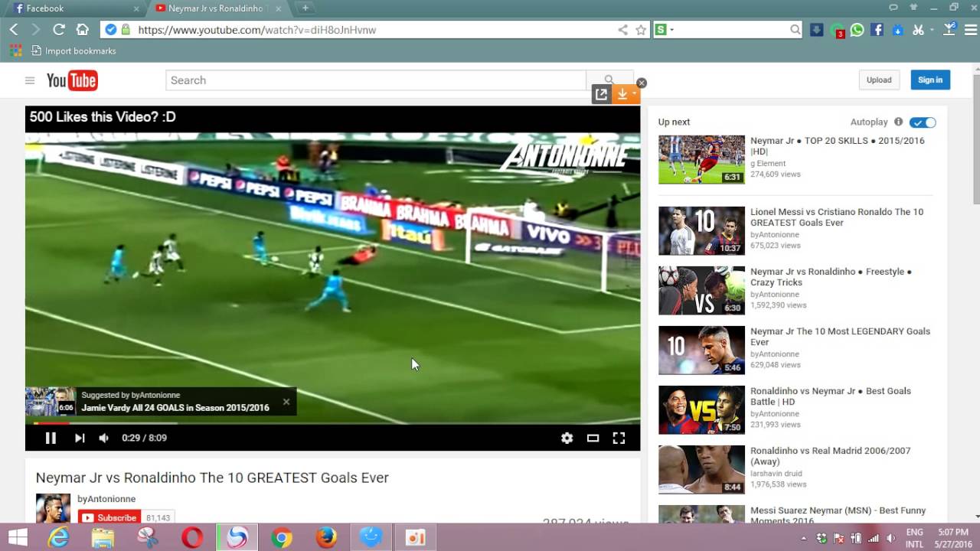
Task: Open Ronaldinho vs Neymar Best Goals Battle
Action: coord(831,396)
